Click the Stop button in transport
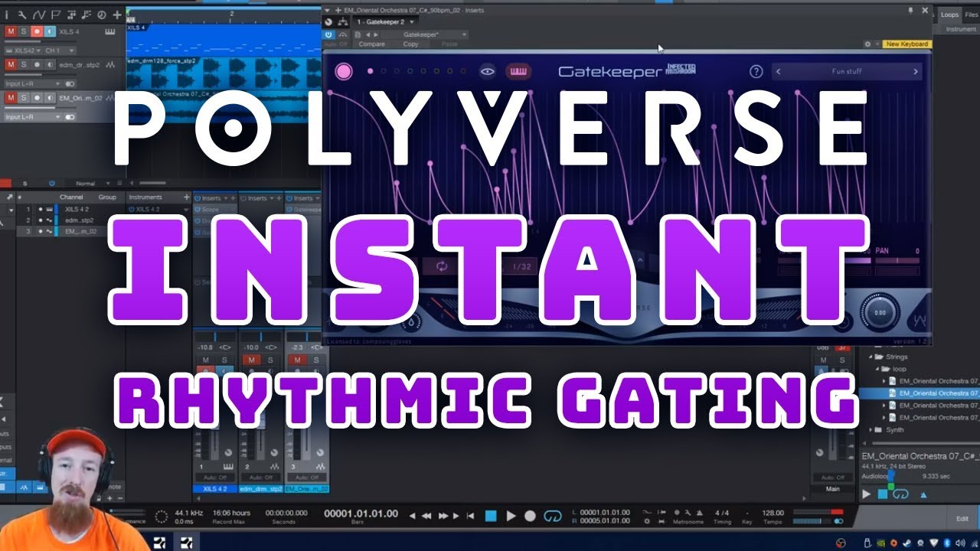This screenshot has width=980, height=551. point(492,517)
